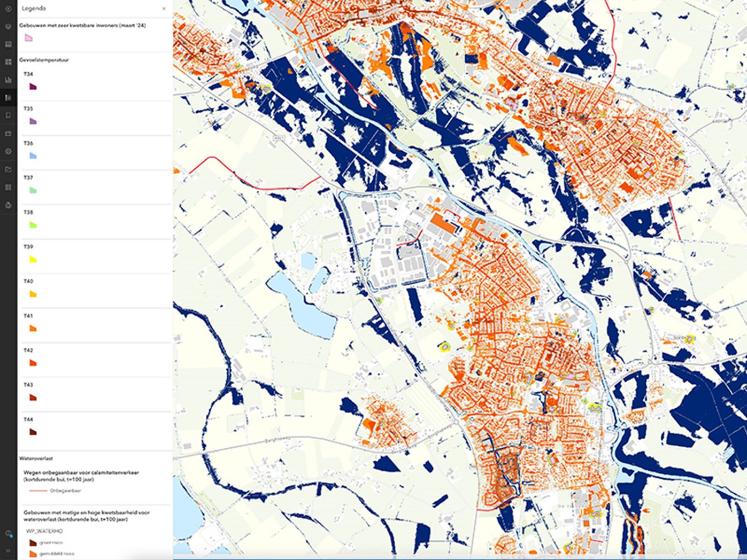The image size is (747, 560).
Task: Click the T44 label
Action: tap(28, 419)
